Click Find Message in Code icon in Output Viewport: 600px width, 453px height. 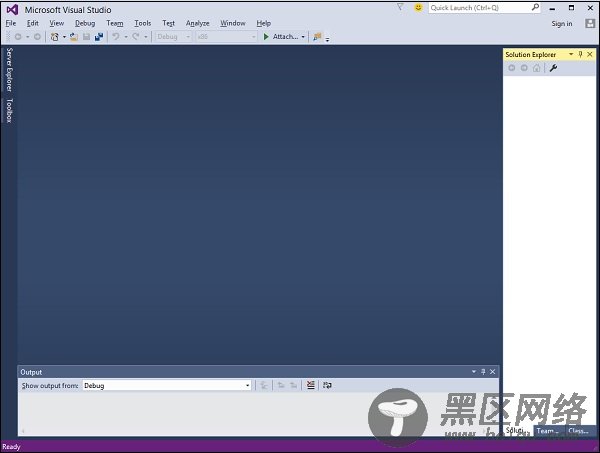264,385
